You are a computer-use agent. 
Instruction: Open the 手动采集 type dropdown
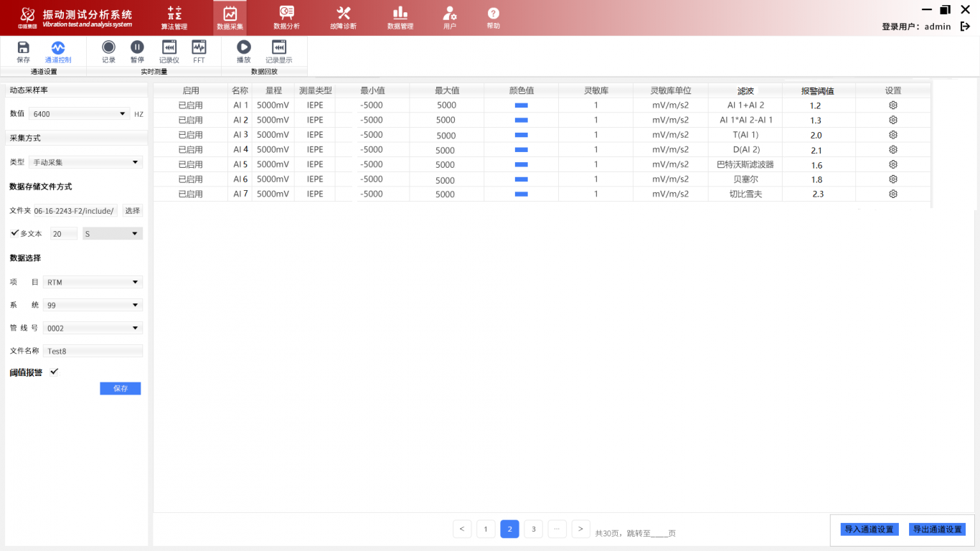coord(86,162)
